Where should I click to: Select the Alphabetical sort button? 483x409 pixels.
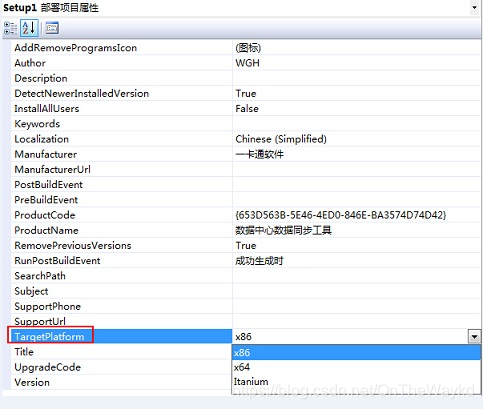[x=29, y=28]
